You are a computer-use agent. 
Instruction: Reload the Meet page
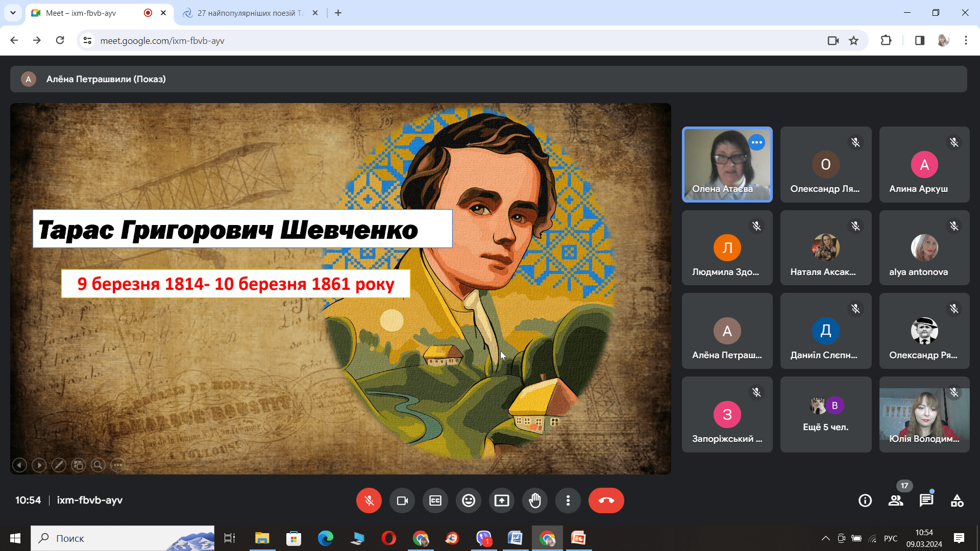pyautogui.click(x=60, y=40)
